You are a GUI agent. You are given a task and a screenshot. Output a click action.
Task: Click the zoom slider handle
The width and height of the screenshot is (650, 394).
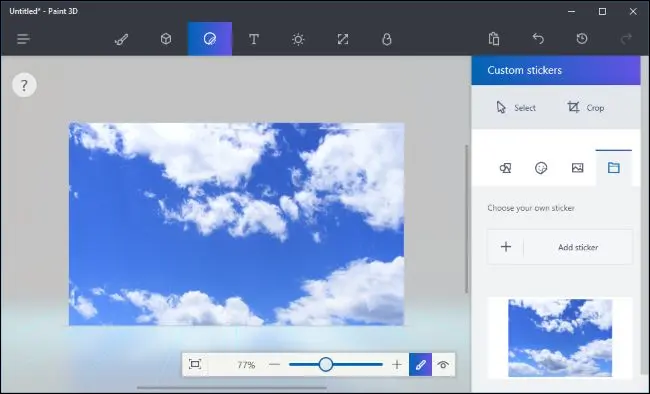click(326, 365)
